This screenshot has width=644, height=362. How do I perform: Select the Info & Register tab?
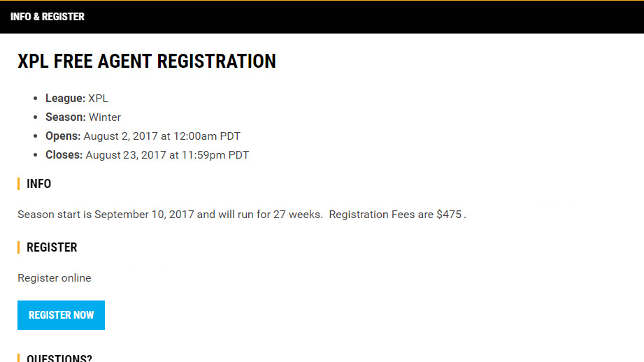[48, 17]
